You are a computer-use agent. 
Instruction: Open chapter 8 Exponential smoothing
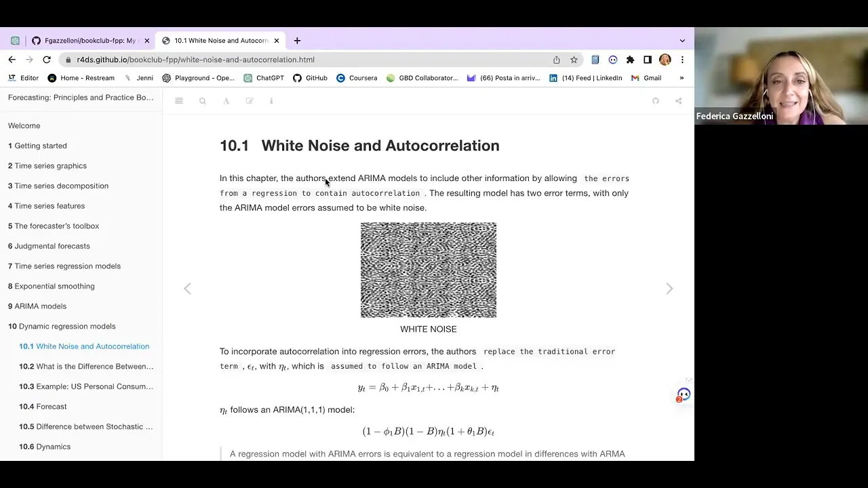tap(52, 286)
